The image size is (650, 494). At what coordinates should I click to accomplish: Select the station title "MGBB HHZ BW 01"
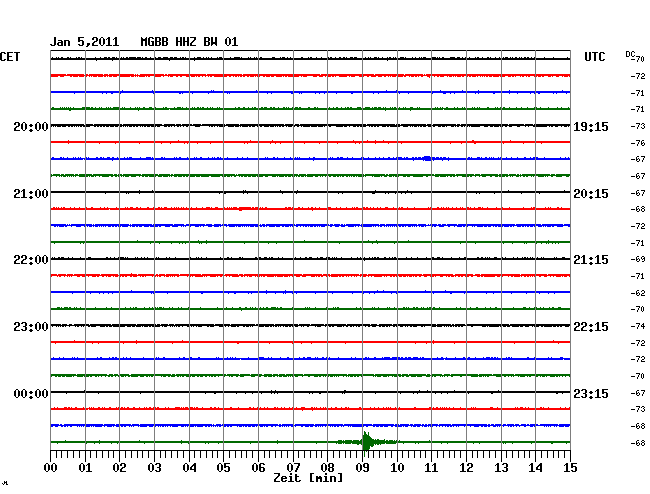pyautogui.click(x=189, y=42)
